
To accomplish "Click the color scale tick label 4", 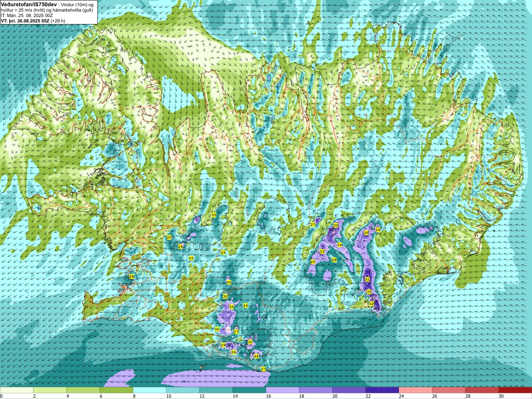I will [68, 397].
